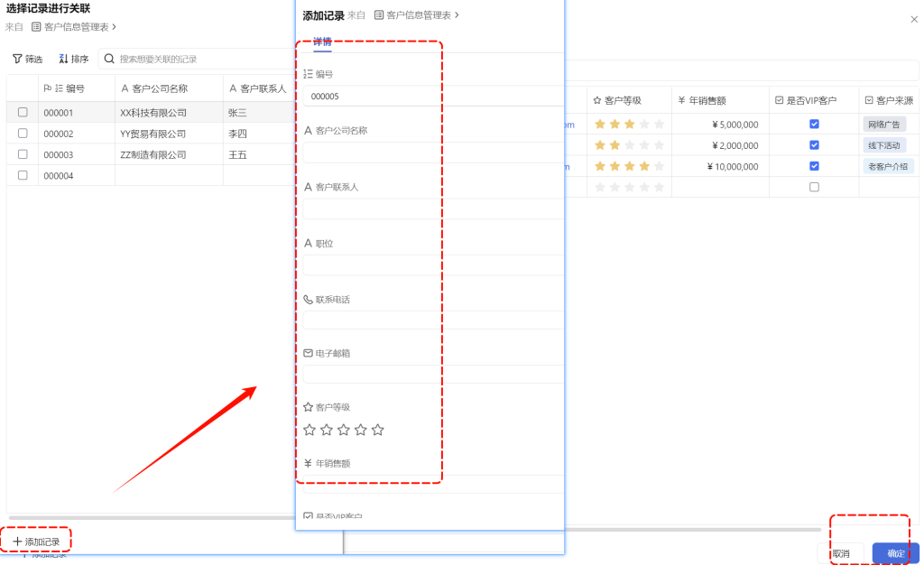924x565 pixels.
Task: Click the 电子邮箱 input field
Action: point(433,375)
